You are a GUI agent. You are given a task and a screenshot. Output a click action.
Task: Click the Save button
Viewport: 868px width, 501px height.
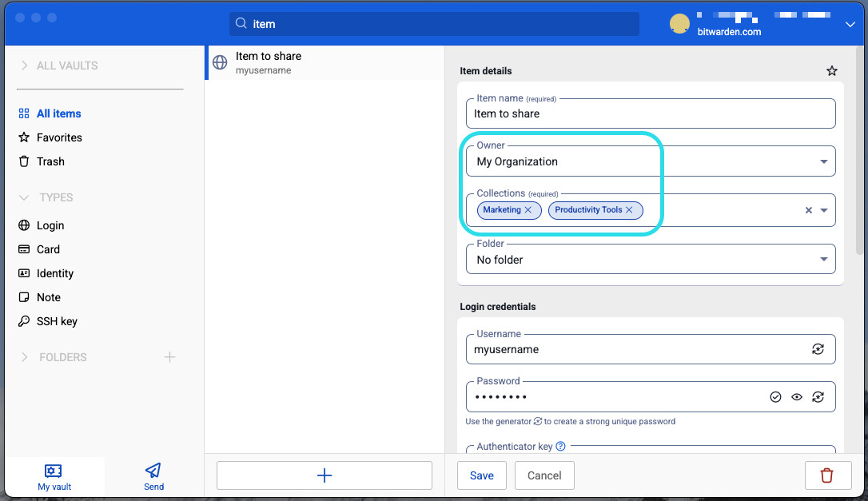[x=481, y=475]
